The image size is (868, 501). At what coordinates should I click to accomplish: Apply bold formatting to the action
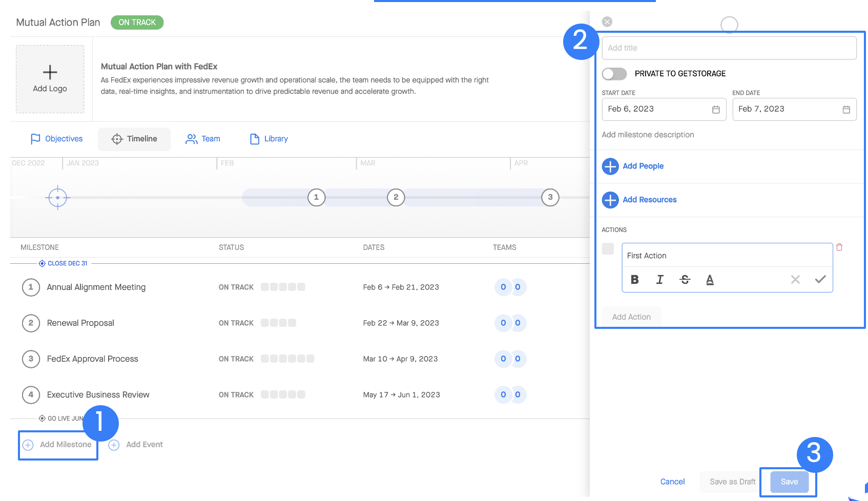point(635,279)
